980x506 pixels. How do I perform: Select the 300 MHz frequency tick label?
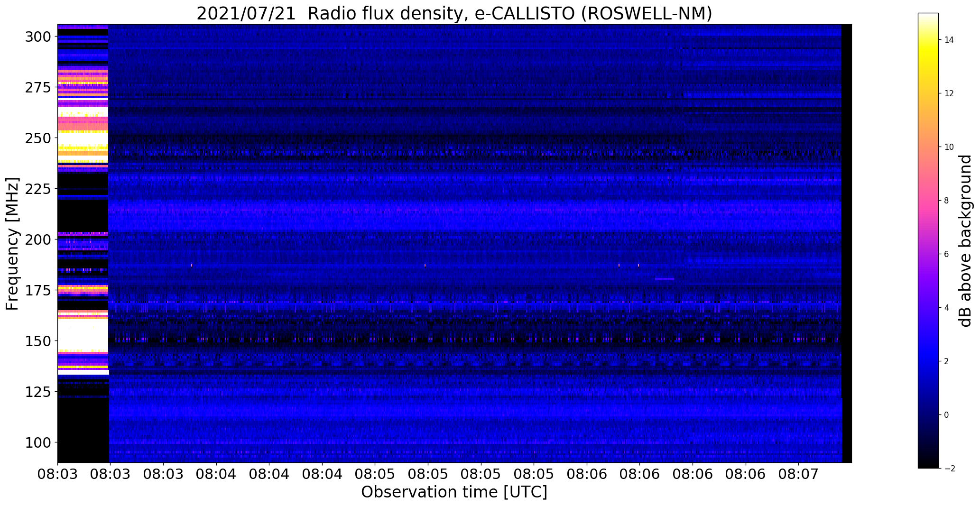(x=38, y=37)
